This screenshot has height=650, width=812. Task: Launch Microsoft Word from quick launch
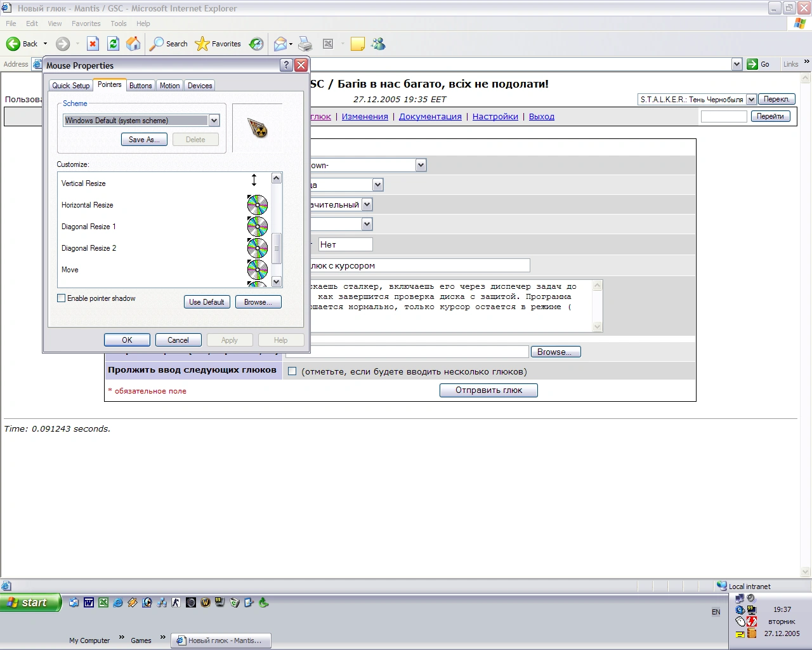89,602
